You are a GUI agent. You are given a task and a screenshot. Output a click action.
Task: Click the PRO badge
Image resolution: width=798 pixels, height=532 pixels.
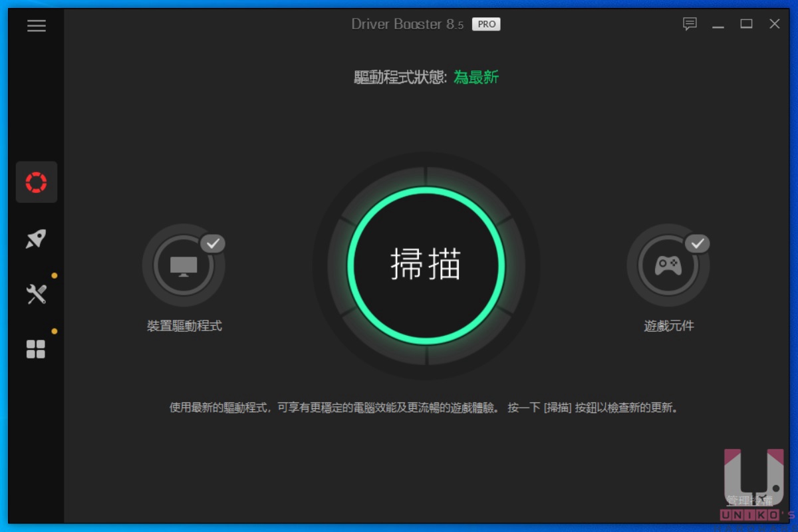(x=486, y=24)
